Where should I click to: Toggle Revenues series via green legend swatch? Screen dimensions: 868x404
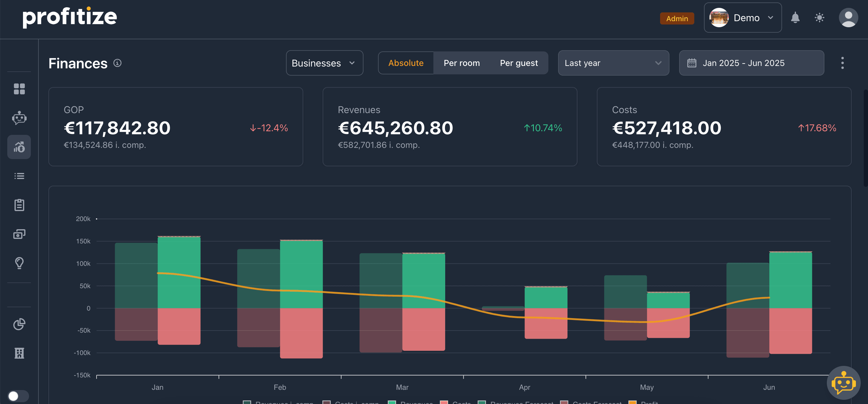coord(392,402)
